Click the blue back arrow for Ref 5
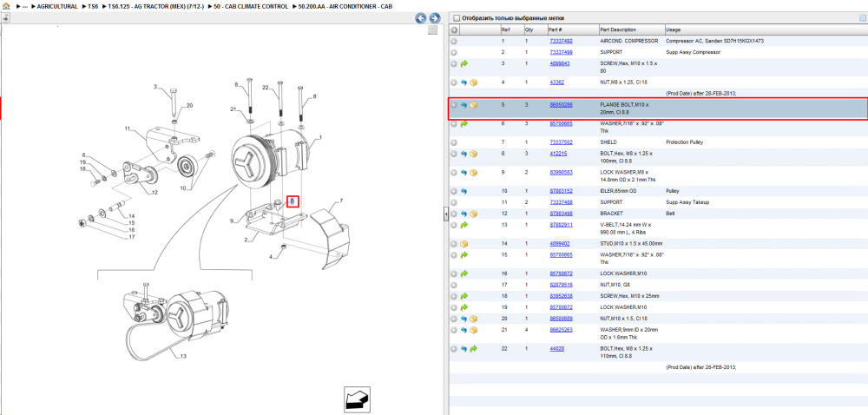This screenshot has height=415, width=868. pyautogui.click(x=464, y=105)
